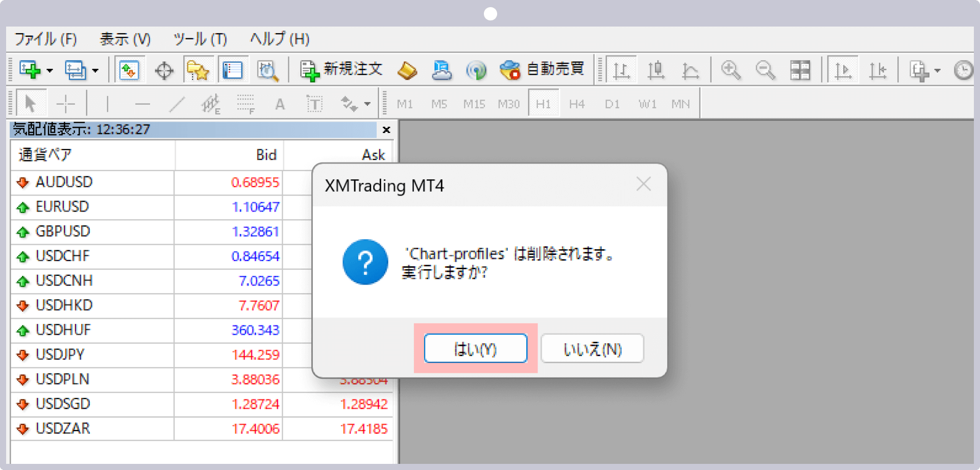Confirm deletion with はい(Y) button
This screenshot has width=980, height=470.
(476, 348)
